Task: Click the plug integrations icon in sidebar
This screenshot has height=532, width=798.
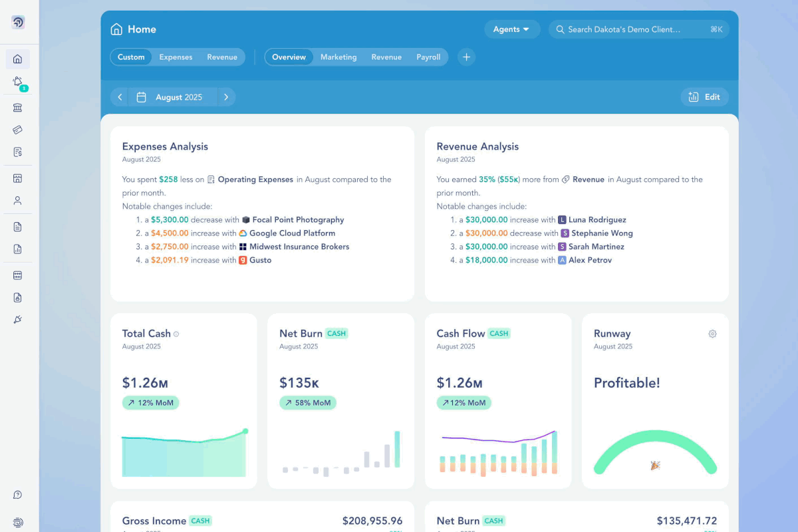Action: [x=18, y=320]
